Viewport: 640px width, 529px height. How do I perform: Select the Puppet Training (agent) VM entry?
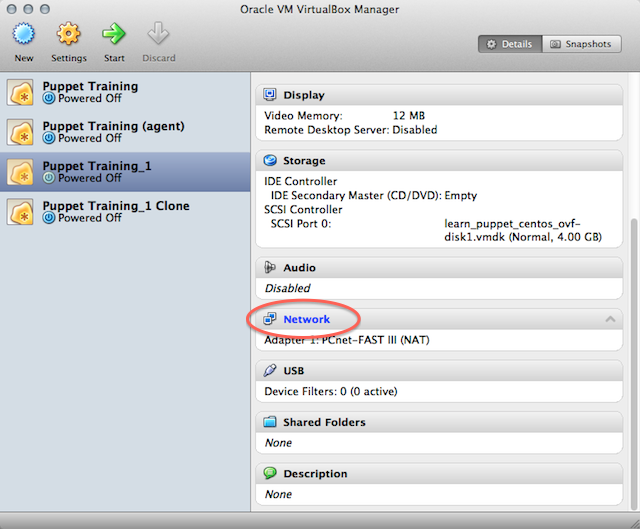pyautogui.click(x=125, y=132)
